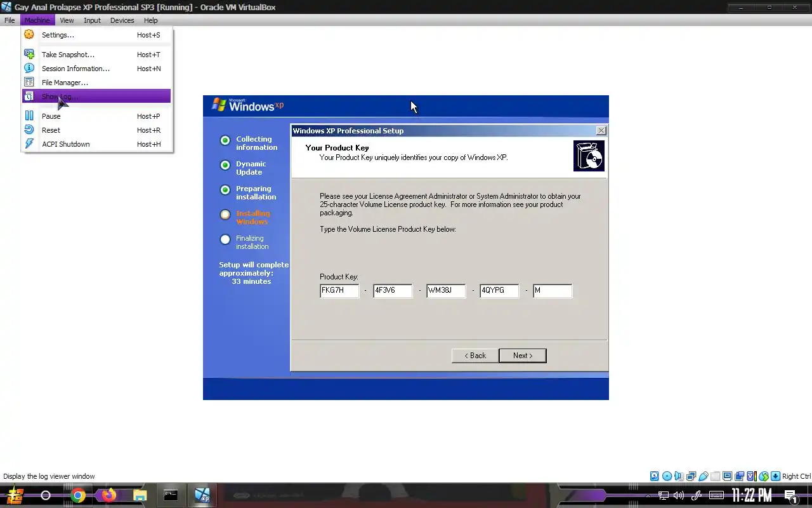This screenshot has height=508, width=812.
Task: Click the Right Ctrl host key label
Action: click(x=796, y=476)
